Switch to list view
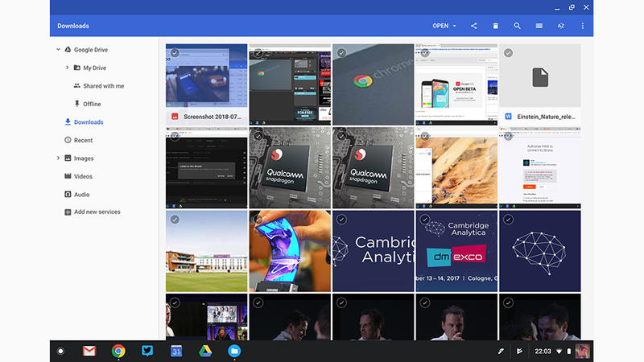644x362 pixels. [x=539, y=26]
